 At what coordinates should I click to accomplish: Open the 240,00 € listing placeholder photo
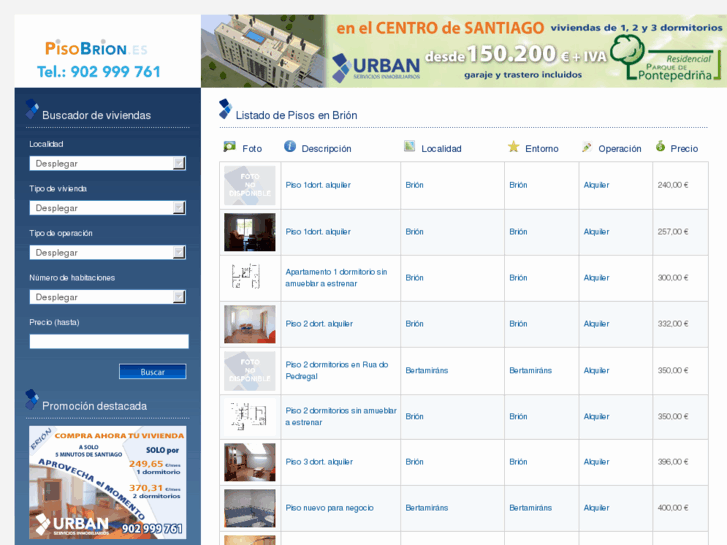pos(250,186)
